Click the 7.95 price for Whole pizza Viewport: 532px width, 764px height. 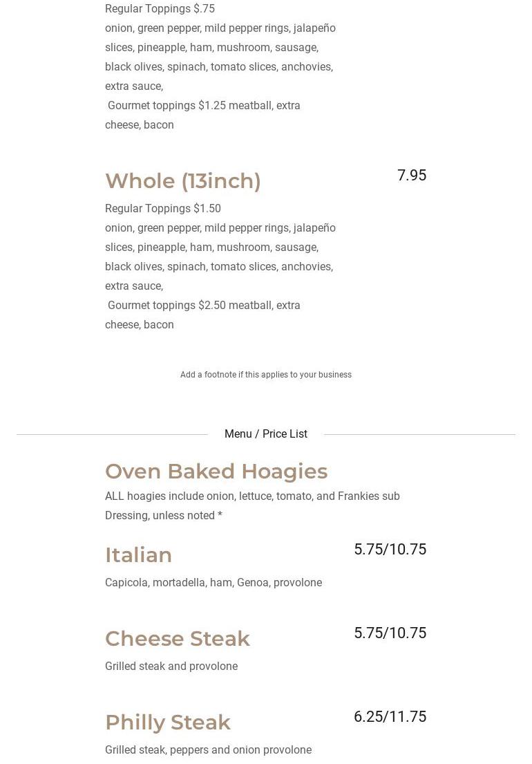[x=411, y=176]
